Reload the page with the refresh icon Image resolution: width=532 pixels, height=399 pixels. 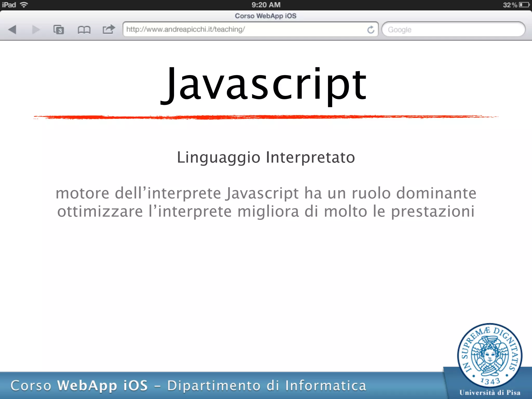371,30
